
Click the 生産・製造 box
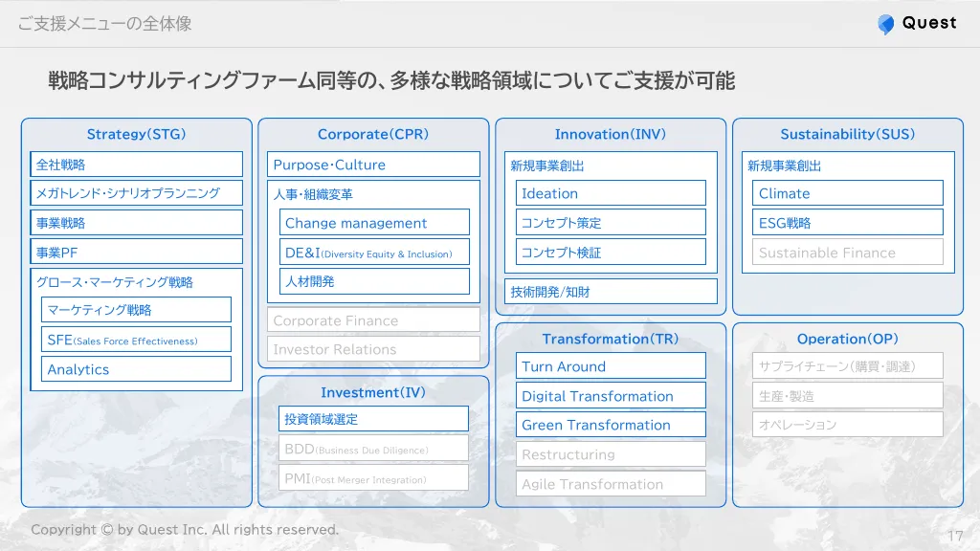tap(848, 395)
